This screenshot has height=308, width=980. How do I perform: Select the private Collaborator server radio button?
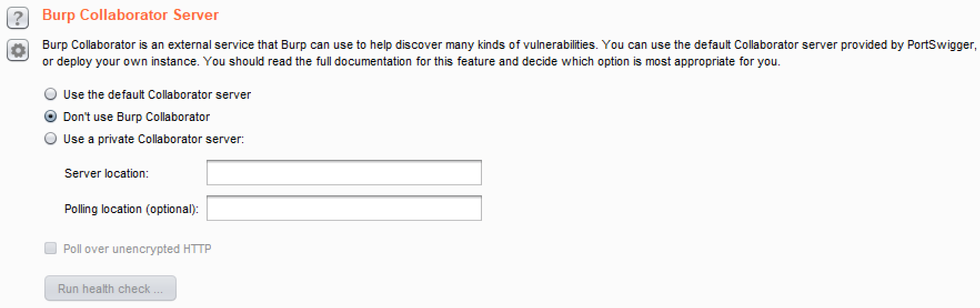[51, 139]
